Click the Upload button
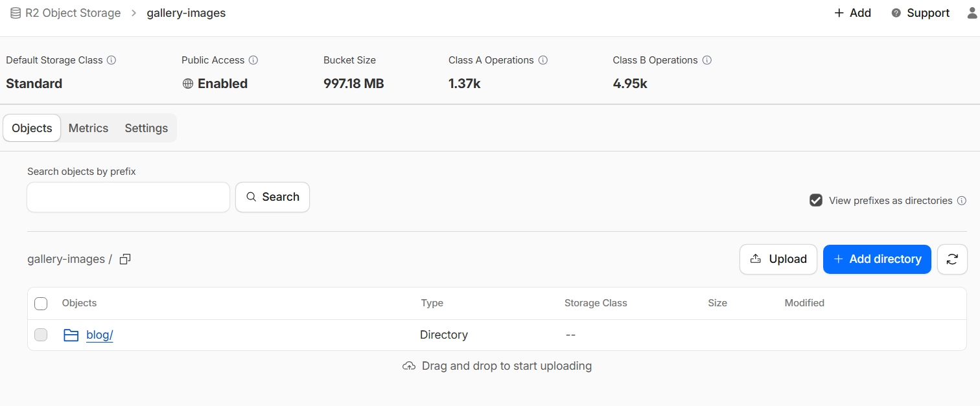Viewport: 980px width, 406px height. point(778,259)
